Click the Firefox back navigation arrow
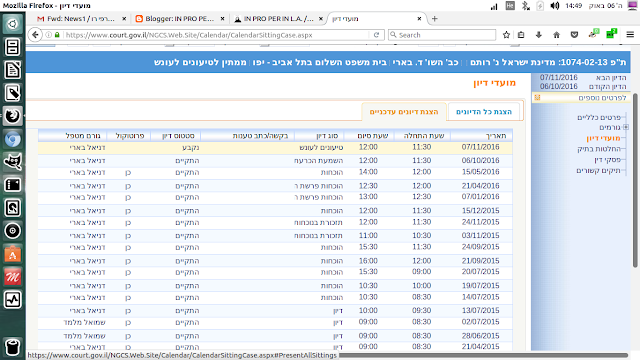This screenshot has height=360, width=640. click(x=35, y=35)
